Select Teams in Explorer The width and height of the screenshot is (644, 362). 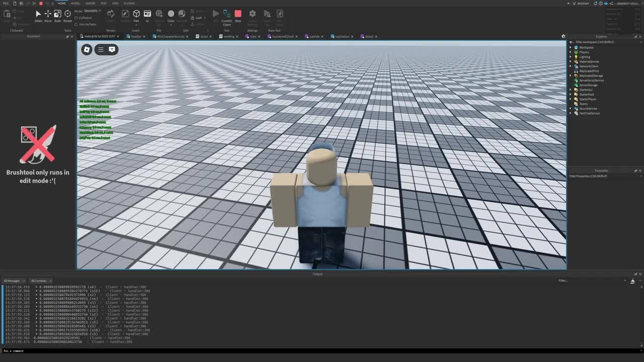point(584,104)
